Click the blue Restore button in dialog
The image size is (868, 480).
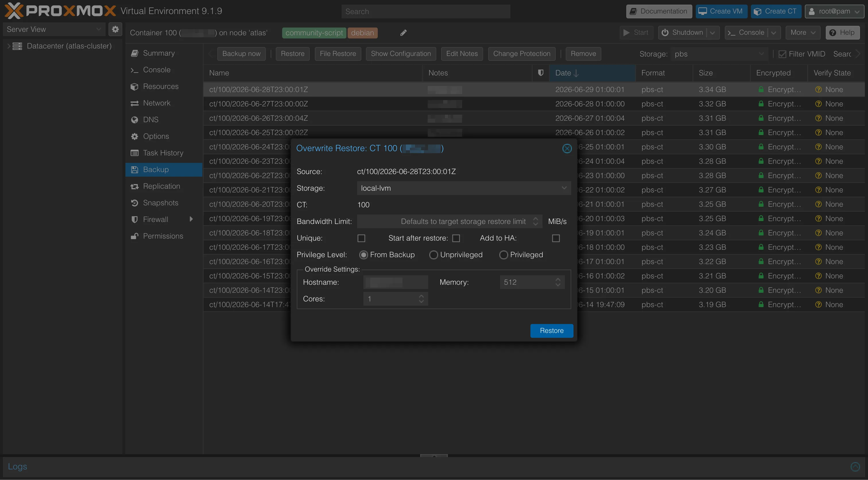pyautogui.click(x=552, y=331)
